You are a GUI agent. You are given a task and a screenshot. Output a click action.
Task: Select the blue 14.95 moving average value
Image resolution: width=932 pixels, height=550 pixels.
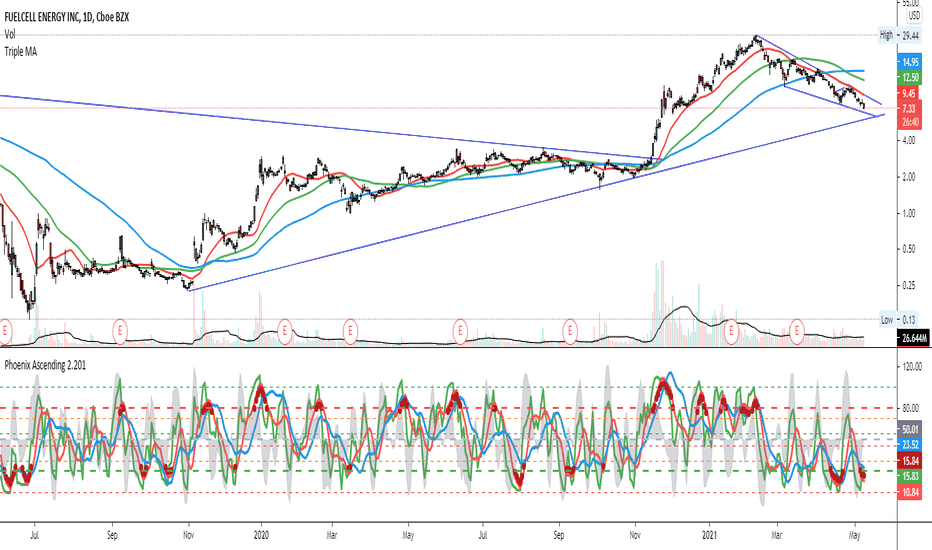(909, 62)
